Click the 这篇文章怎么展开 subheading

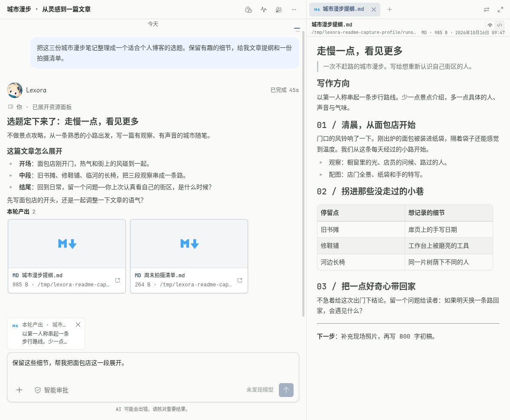(35, 151)
